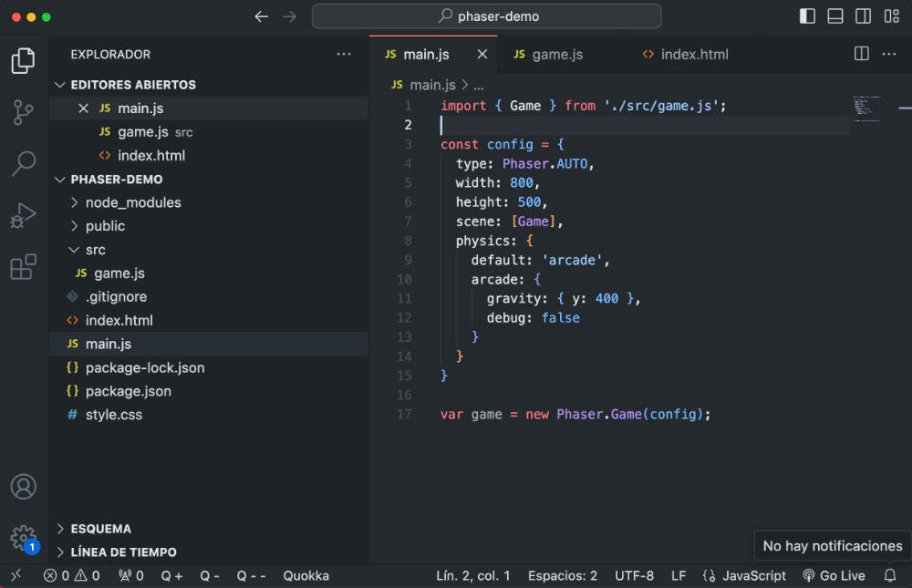
Task: Click the phaser-demo command center search box
Action: (486, 16)
